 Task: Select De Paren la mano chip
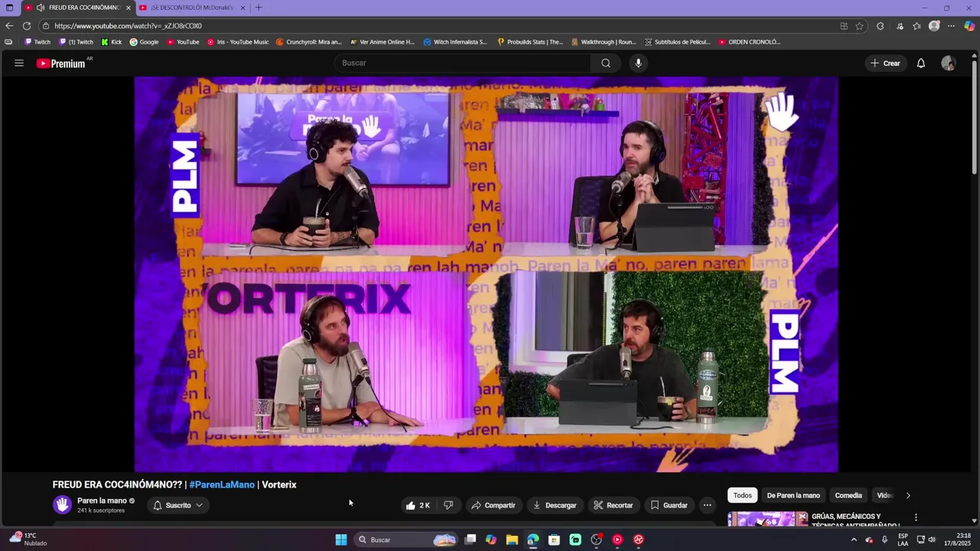click(793, 495)
